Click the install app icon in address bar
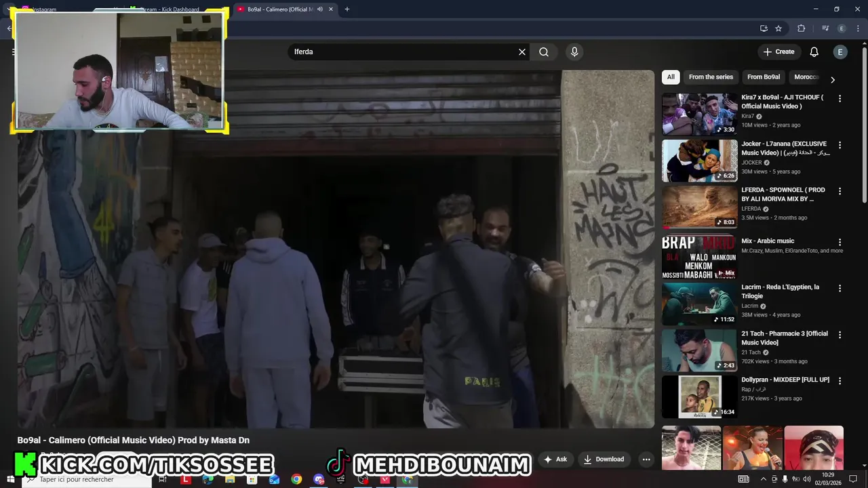This screenshot has height=488, width=868. [764, 28]
